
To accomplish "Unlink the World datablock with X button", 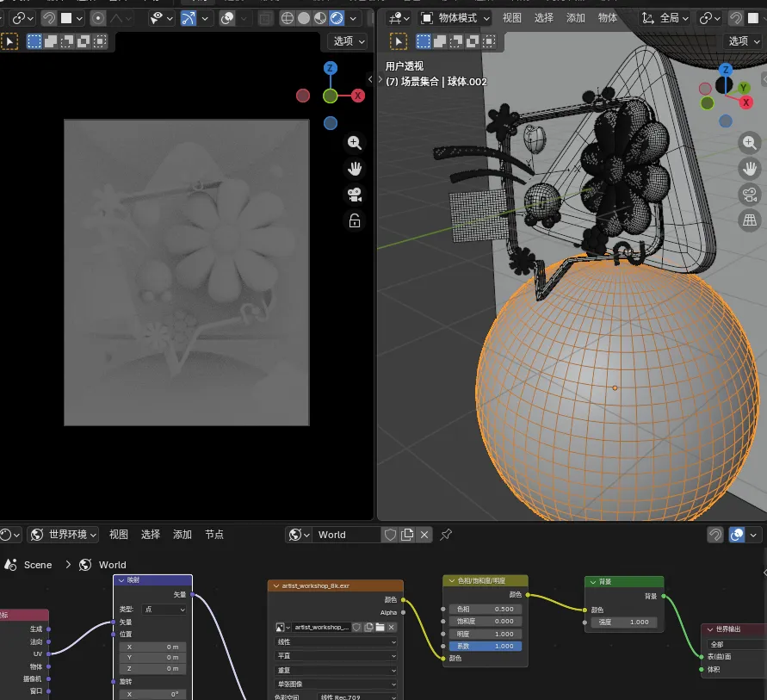I will coord(424,535).
